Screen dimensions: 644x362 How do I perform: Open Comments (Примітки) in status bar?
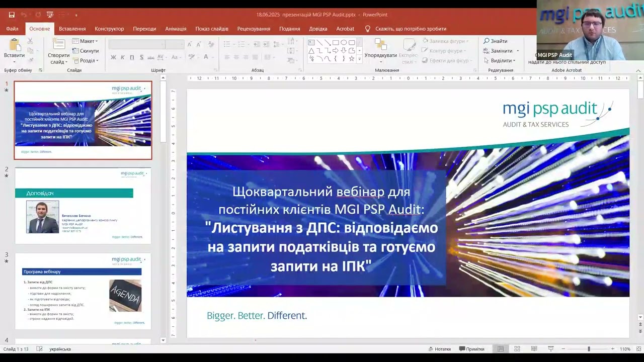[x=472, y=349]
